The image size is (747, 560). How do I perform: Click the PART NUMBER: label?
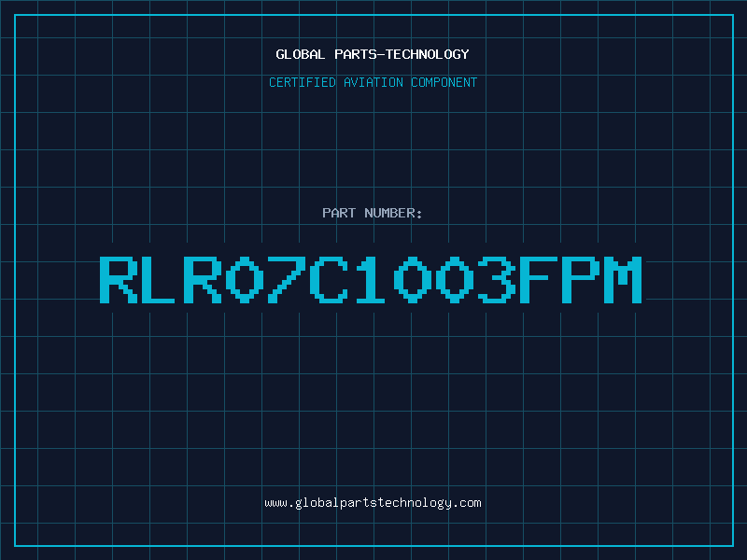[x=373, y=213]
